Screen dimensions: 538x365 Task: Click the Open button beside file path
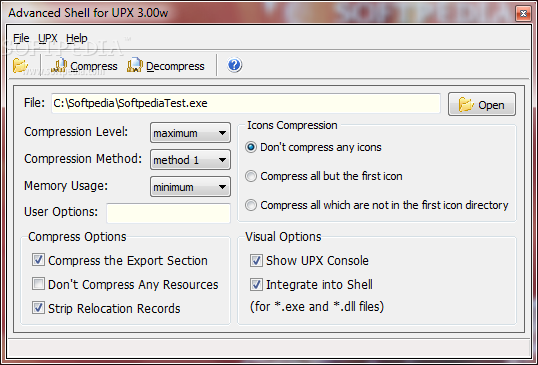(482, 104)
